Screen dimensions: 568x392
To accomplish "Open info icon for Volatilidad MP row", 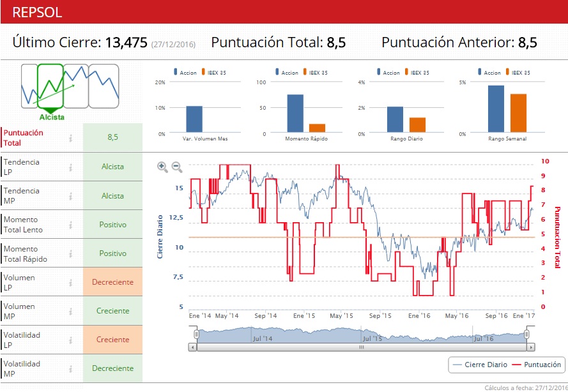I will [x=71, y=368].
